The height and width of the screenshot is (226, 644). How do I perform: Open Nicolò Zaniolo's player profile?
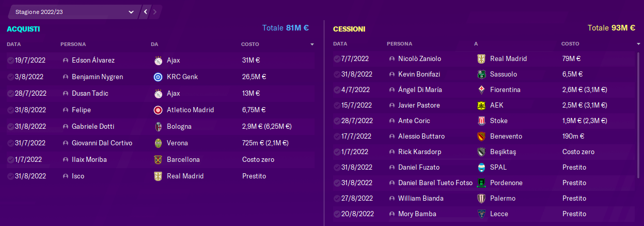[x=419, y=59]
